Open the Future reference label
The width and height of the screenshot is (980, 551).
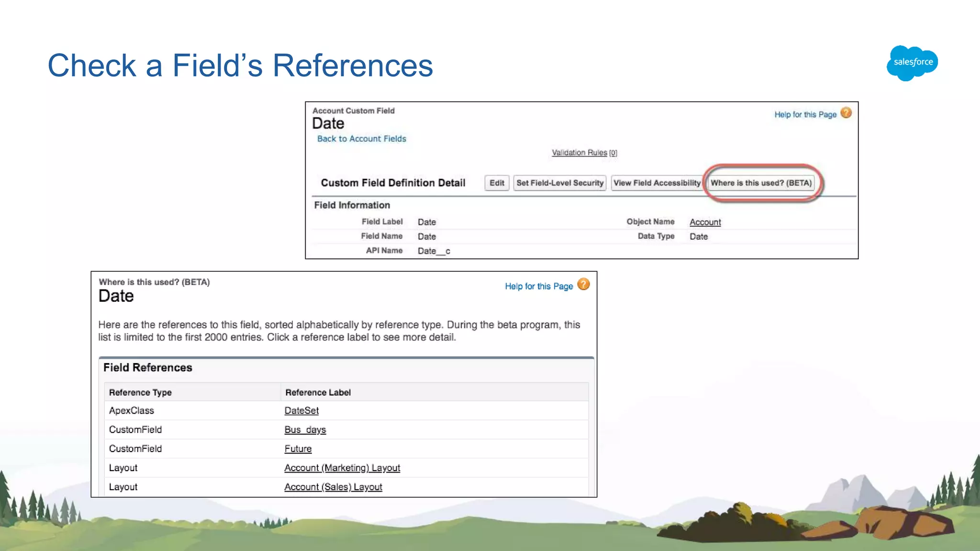pyautogui.click(x=298, y=449)
